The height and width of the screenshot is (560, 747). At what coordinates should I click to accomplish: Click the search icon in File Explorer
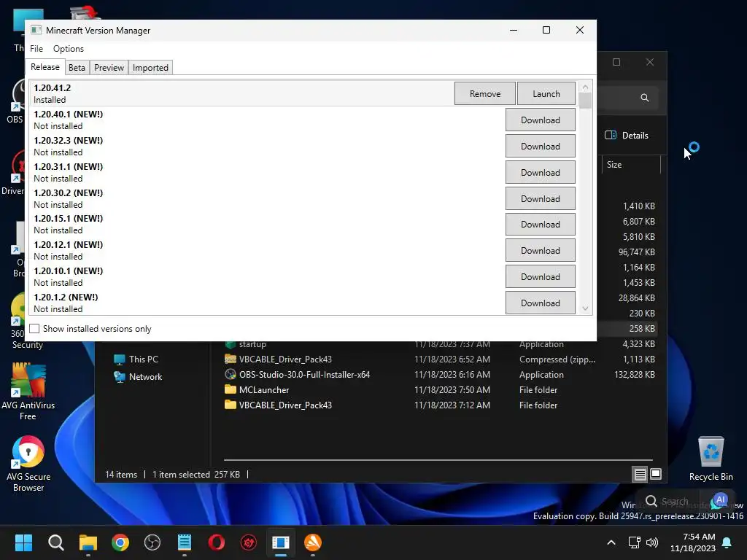(645, 98)
